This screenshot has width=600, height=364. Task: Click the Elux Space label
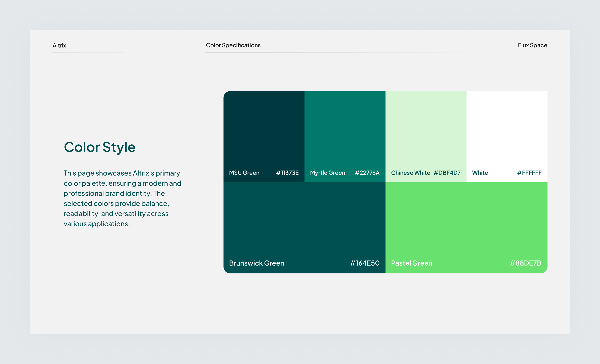[532, 45]
